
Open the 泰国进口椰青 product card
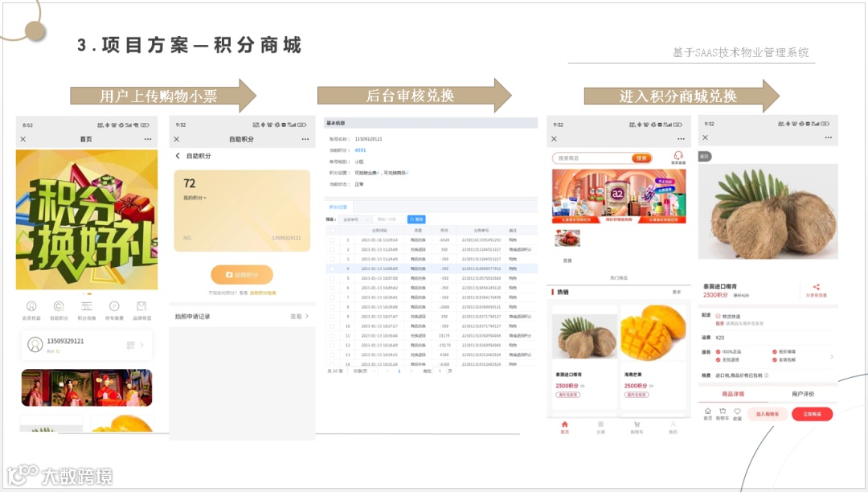(584, 356)
